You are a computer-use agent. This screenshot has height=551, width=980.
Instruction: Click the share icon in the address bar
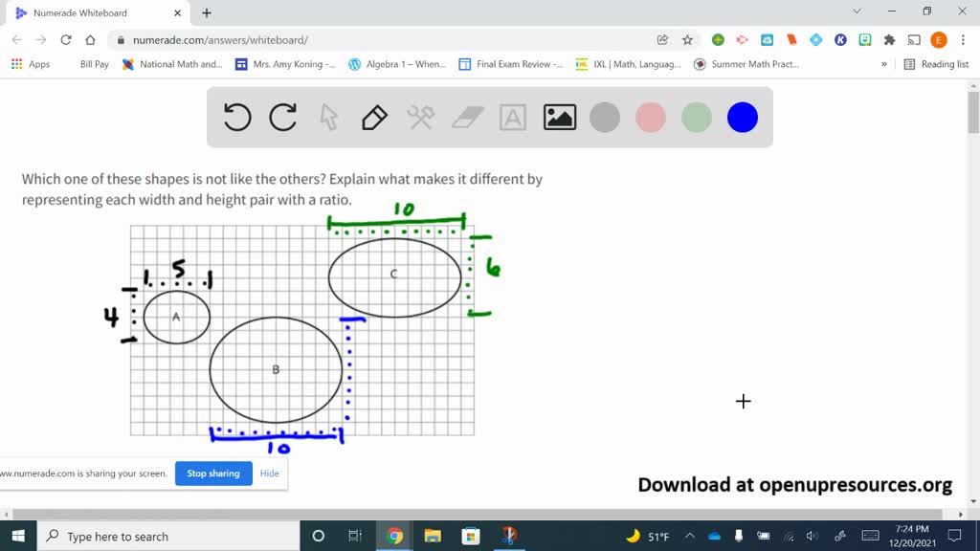(x=662, y=41)
